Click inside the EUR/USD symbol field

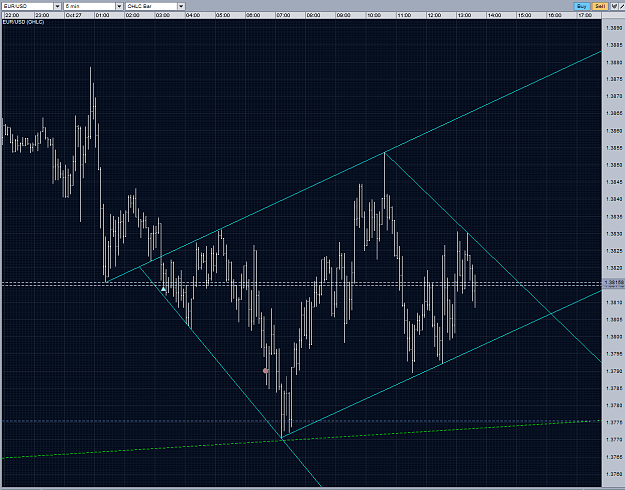click(28, 6)
